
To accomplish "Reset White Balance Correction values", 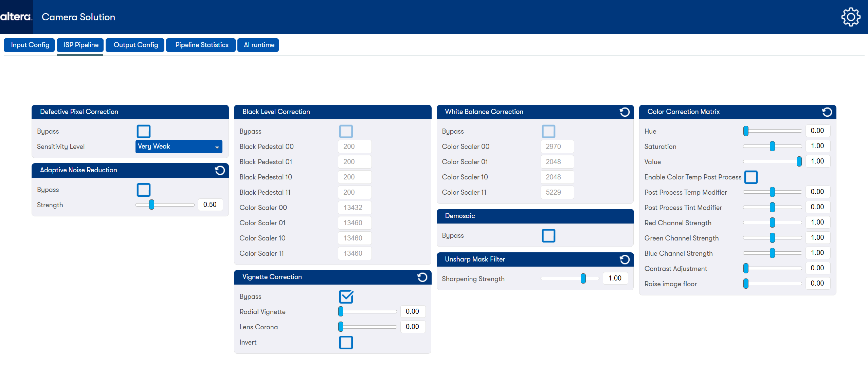I will pos(625,112).
